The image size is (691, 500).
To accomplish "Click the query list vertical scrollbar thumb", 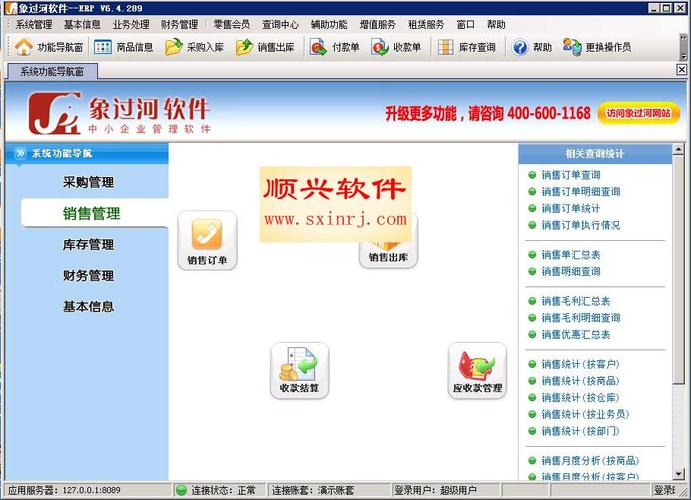I will 679,270.
